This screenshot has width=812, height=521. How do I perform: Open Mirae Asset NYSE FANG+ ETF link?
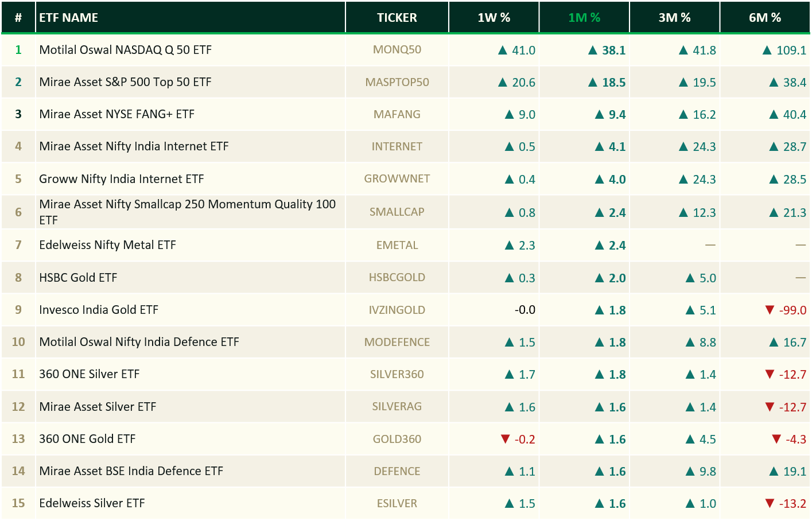(x=116, y=114)
